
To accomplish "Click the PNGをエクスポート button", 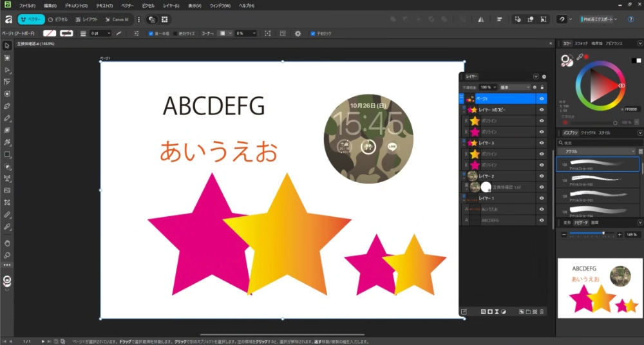I will pos(598,19).
